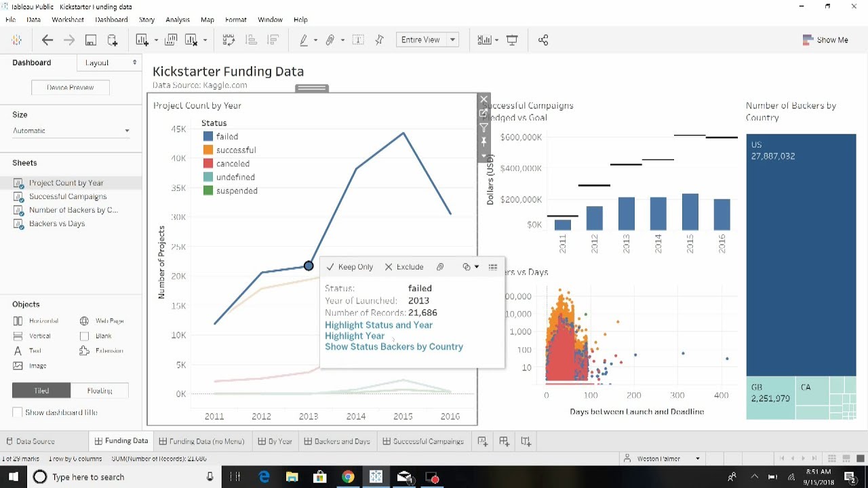868x488 pixels.
Task: Click the group paperclip icon in tooltip
Action: [x=440, y=266]
